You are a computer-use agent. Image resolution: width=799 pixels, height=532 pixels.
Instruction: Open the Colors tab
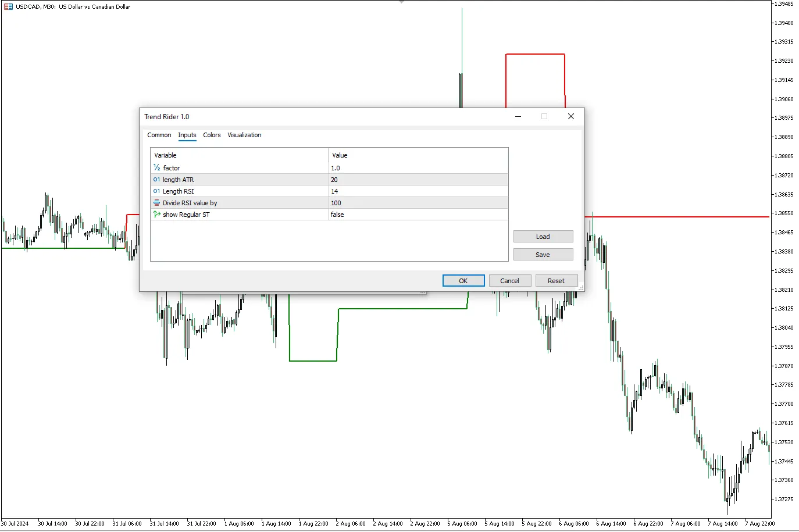coord(212,135)
